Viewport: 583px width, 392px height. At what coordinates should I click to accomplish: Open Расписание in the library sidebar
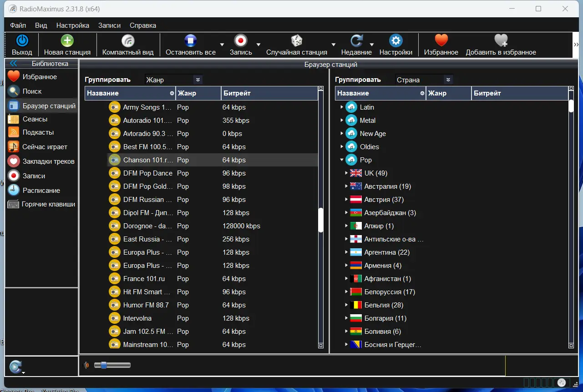41,191
